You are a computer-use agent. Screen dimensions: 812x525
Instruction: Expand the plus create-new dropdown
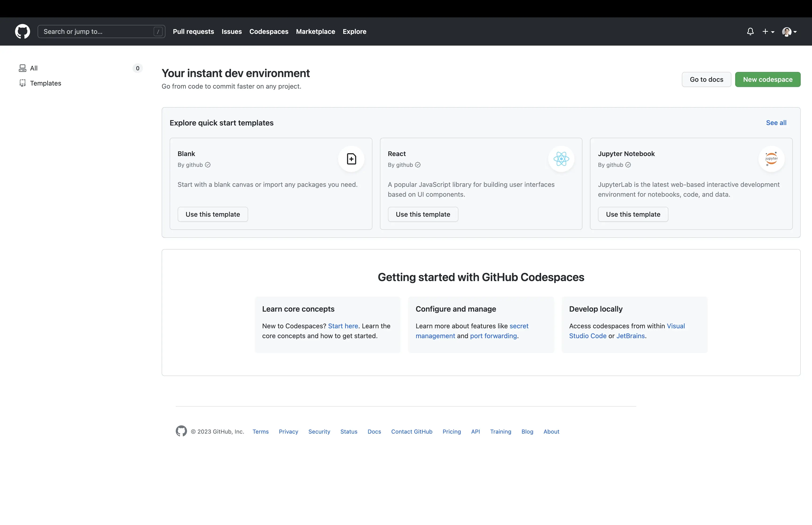click(x=768, y=31)
